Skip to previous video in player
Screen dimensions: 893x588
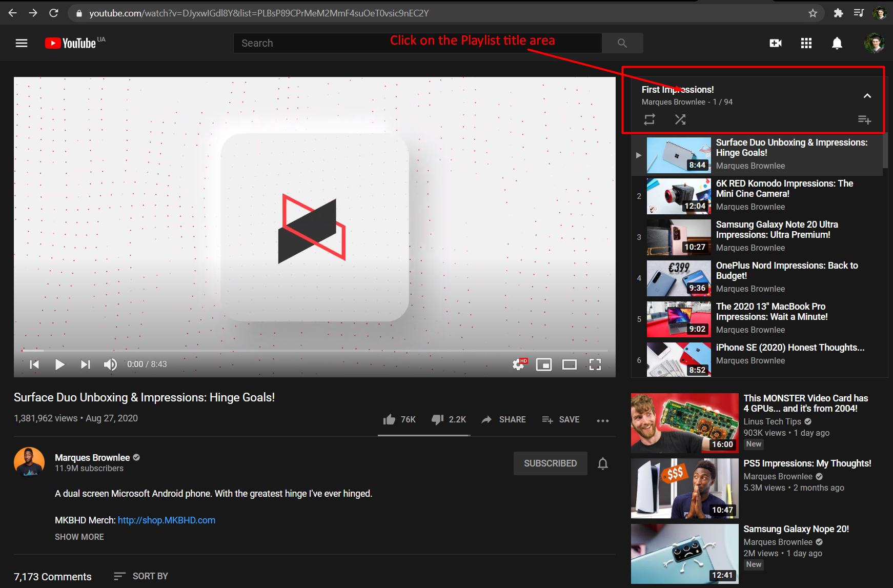point(34,364)
